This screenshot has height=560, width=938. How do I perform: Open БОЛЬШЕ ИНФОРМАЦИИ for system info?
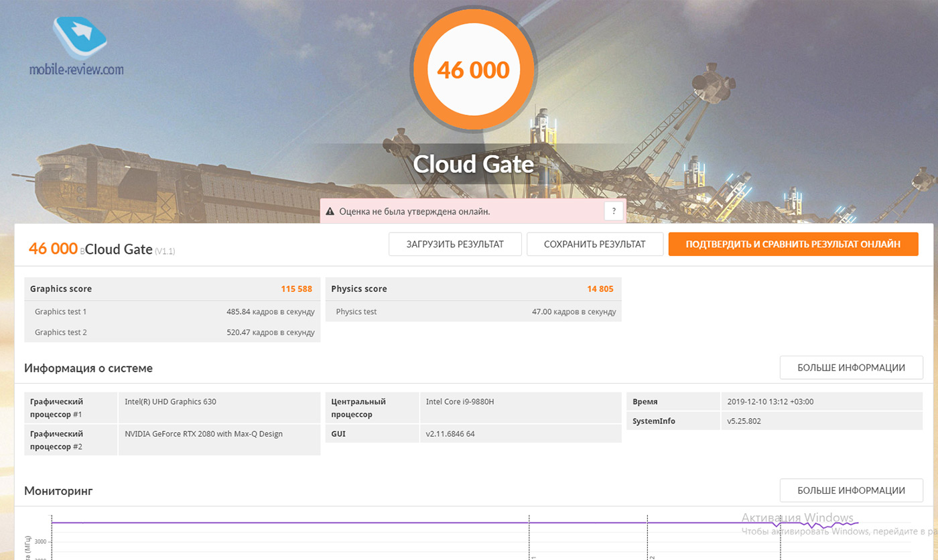851,368
